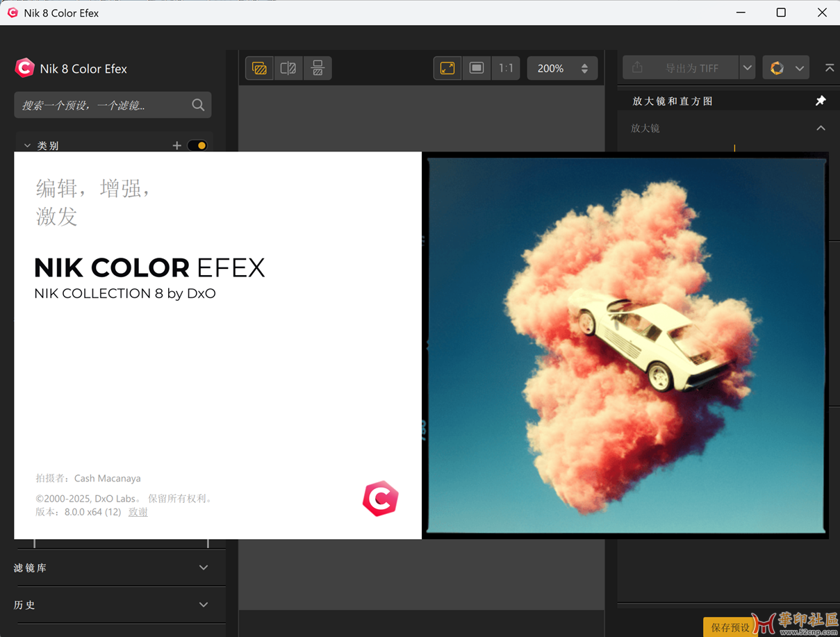Viewport: 840px width, 637px height.
Task: Focus the preset and filter search field
Action: click(x=113, y=105)
